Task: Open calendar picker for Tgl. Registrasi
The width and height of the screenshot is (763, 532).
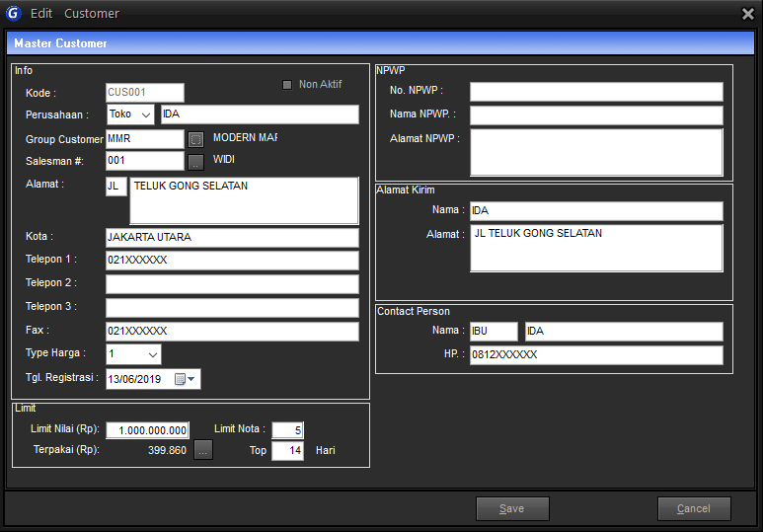Action: pyautogui.click(x=180, y=379)
